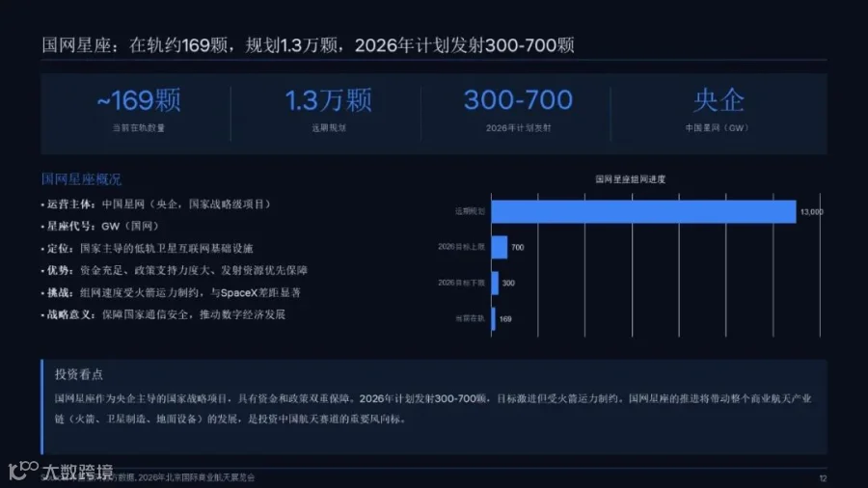Select the longest chart bar for 远期规划
Viewport: 868px width, 488px height.
pos(644,212)
